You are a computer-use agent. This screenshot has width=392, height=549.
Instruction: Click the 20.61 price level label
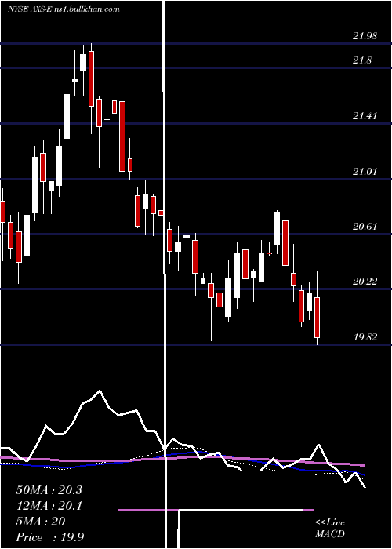(365, 227)
